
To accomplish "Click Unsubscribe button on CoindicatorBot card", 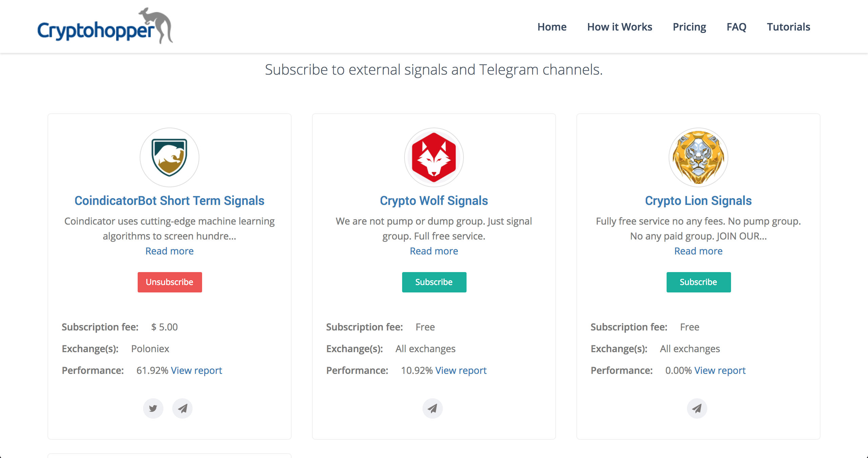I will [x=169, y=282].
